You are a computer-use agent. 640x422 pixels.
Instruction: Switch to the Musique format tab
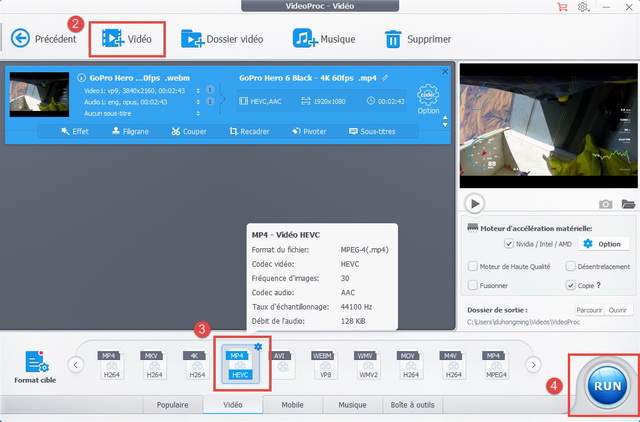coord(352,405)
